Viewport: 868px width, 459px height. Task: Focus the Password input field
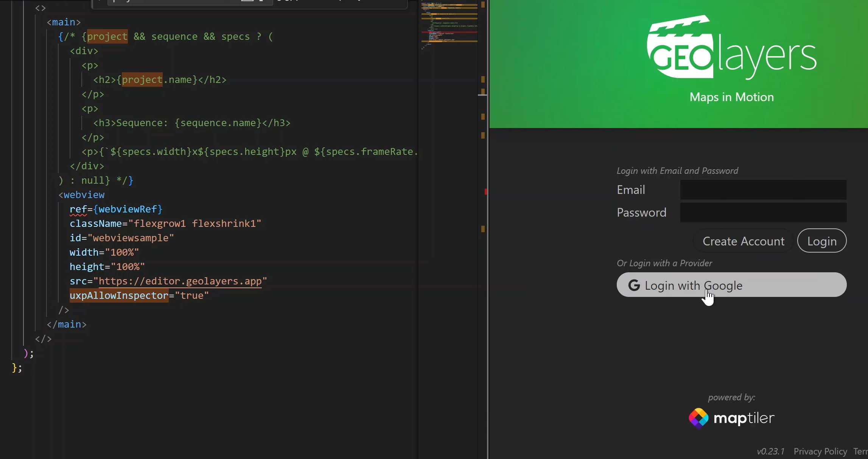(763, 212)
